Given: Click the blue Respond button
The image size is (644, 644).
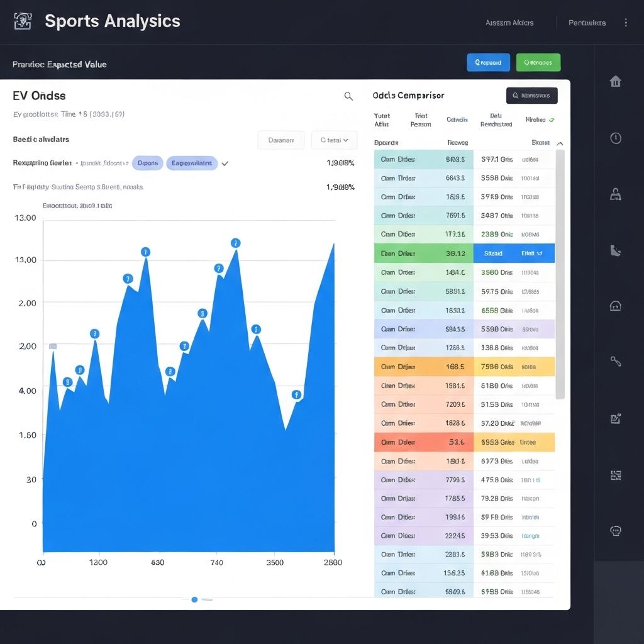Looking at the screenshot, I should pos(488,62).
